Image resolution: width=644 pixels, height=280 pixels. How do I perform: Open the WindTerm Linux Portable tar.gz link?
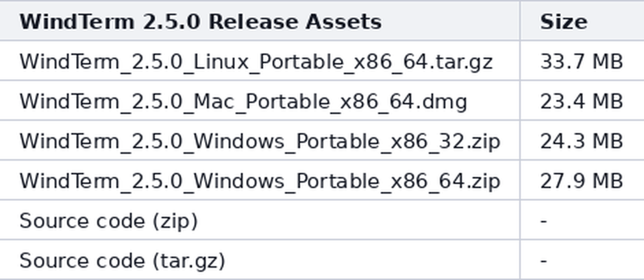coord(256,62)
